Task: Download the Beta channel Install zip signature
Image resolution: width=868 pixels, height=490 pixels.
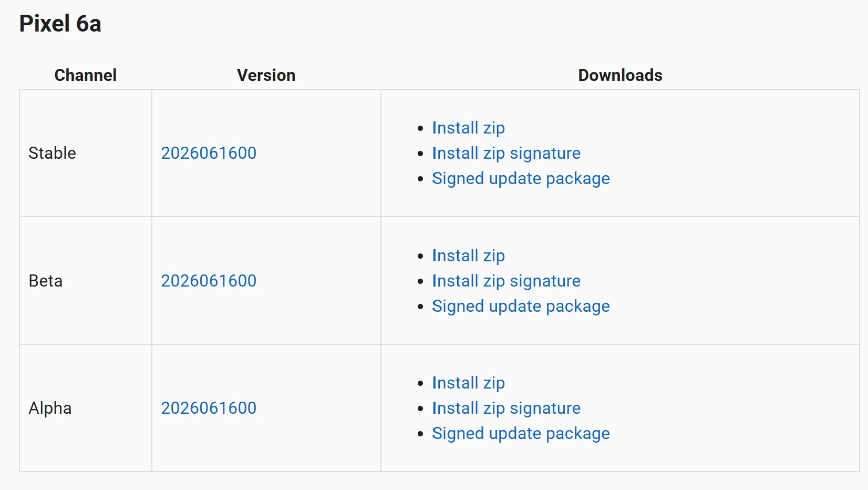Action: (x=506, y=281)
